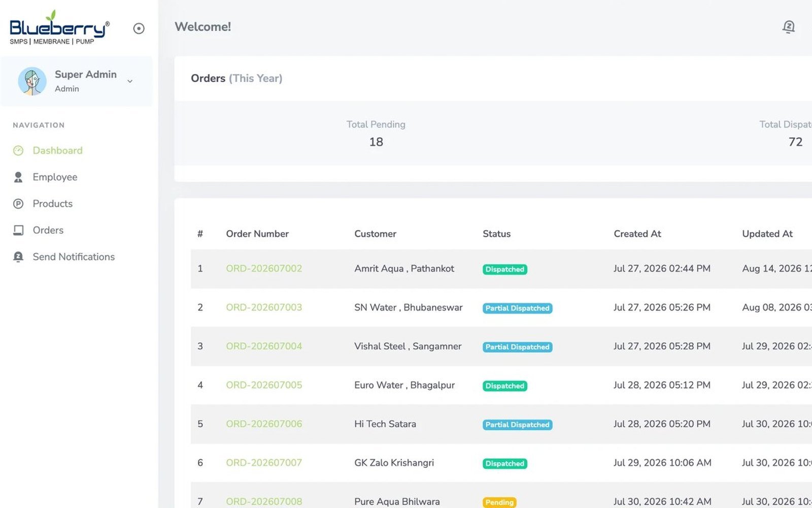Image resolution: width=812 pixels, height=508 pixels.
Task: Click Partial Dispatched badge for SN Water
Action: pos(517,308)
